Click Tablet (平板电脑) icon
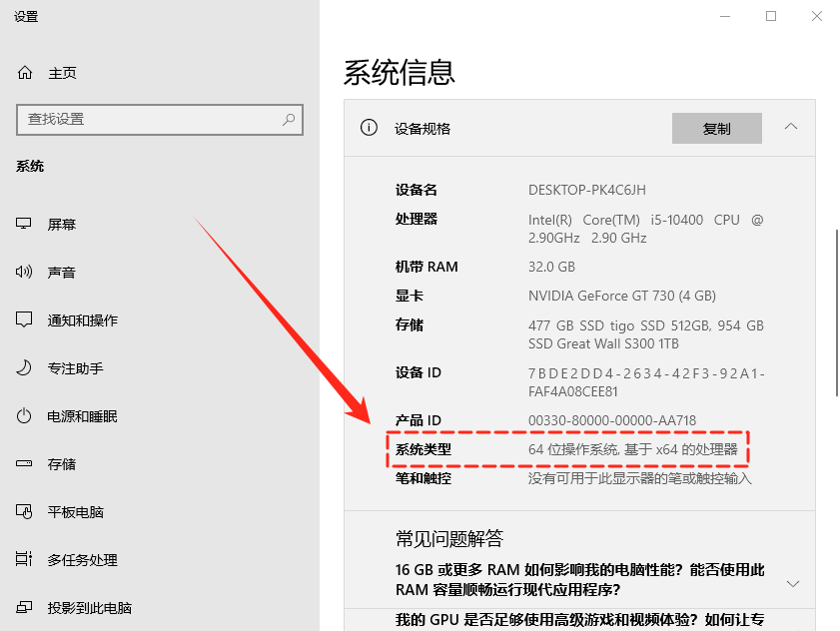Image resolution: width=840 pixels, height=631 pixels. 25,512
